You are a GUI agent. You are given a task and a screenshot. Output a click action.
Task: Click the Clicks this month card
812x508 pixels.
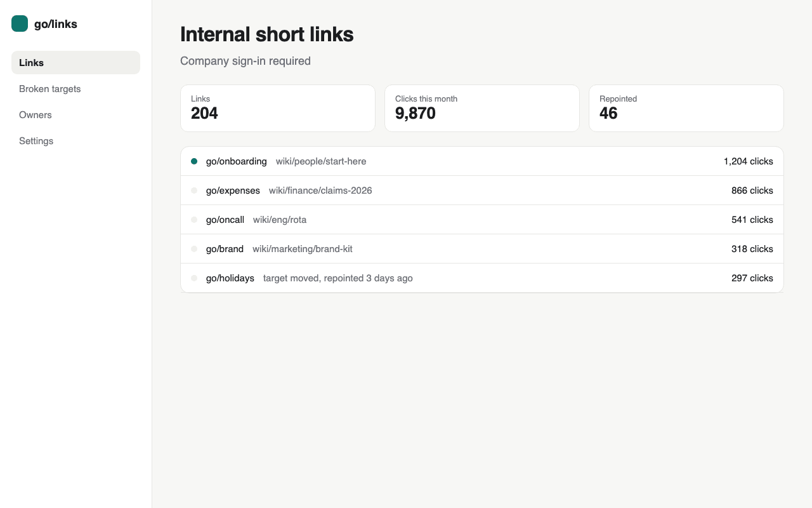[x=482, y=108]
